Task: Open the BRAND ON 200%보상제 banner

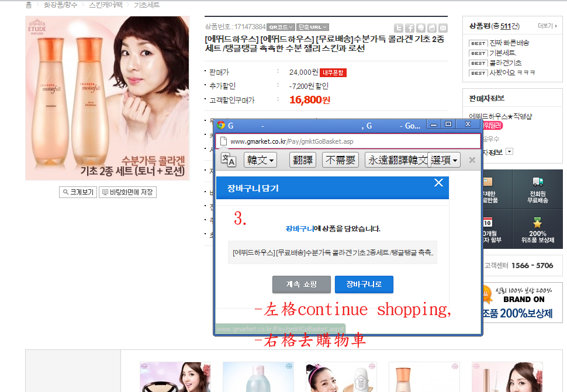Action: tap(523, 303)
